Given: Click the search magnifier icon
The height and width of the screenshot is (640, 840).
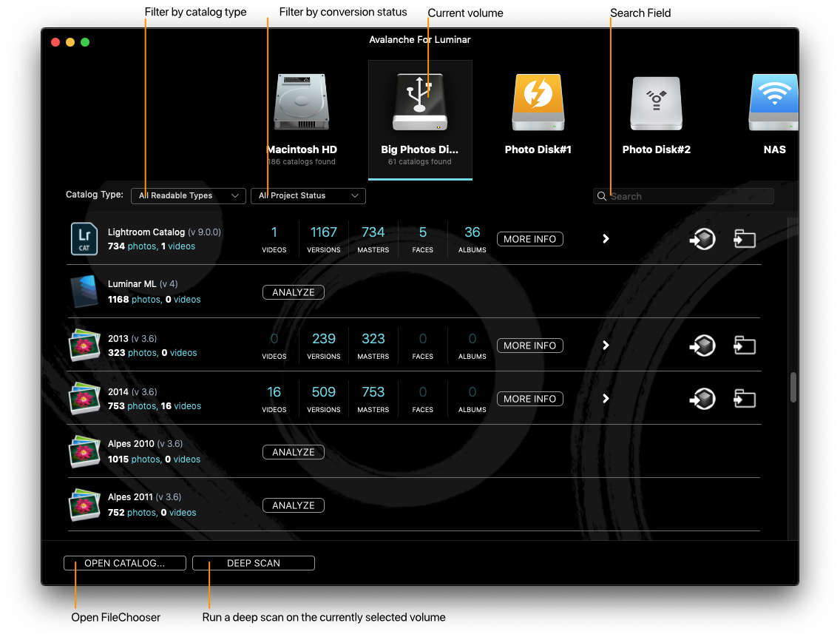Looking at the screenshot, I should point(602,196).
